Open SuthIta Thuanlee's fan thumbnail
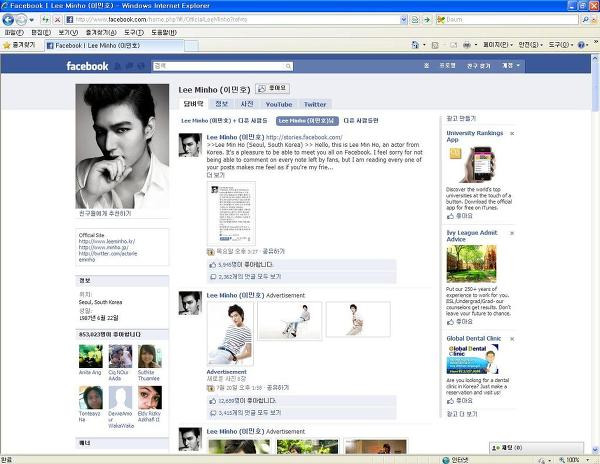 click(x=150, y=356)
